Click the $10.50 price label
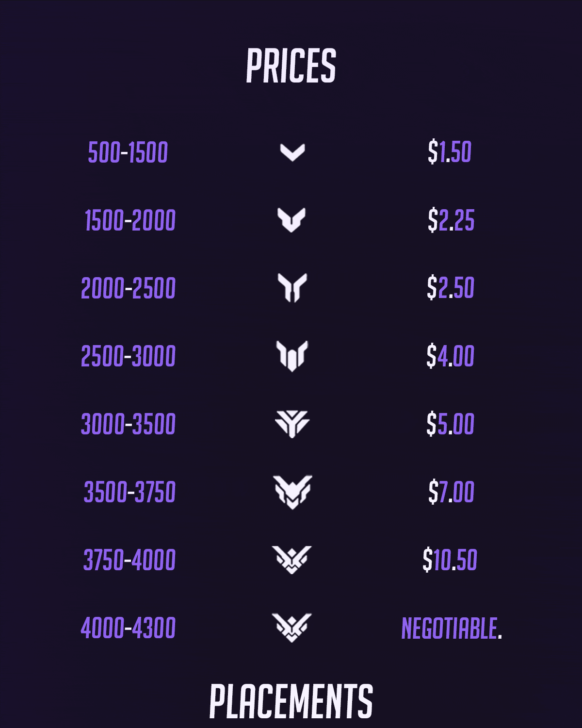Image resolution: width=582 pixels, height=728 pixels. click(450, 560)
